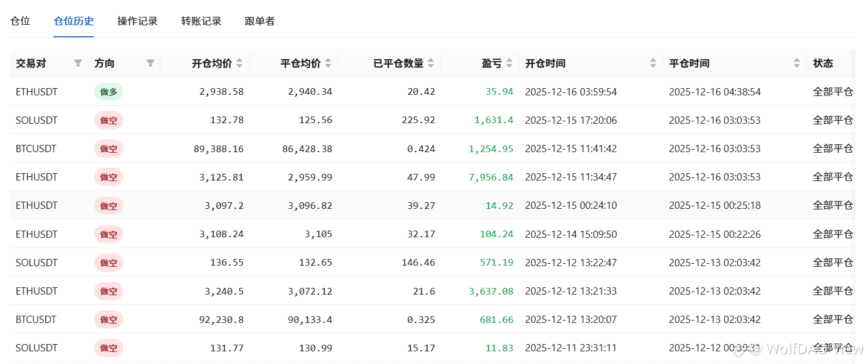Viewport: 868px width, 364px height.
Task: Select ETHUSDT in the row with profit 14.92
Action: tap(37, 205)
